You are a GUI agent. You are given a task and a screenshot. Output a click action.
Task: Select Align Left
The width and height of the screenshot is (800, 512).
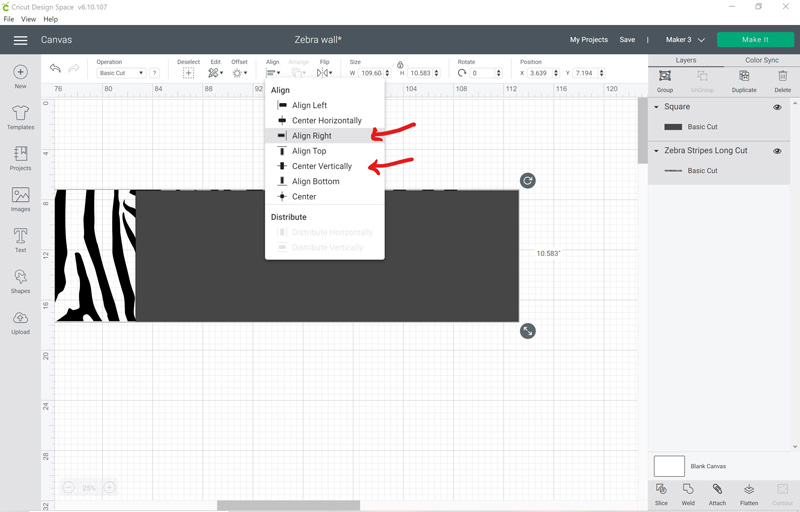click(x=324, y=105)
